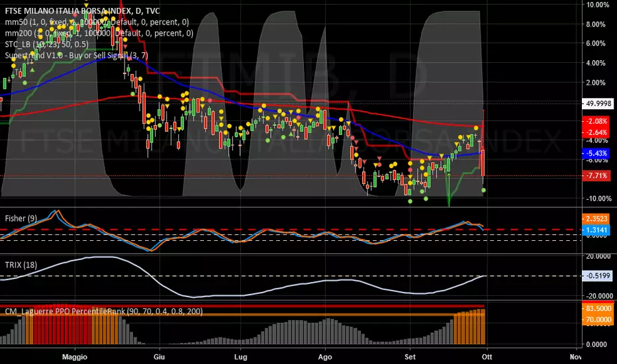Select the CM_Laguerre PPO PercentileRank label
617x364 pixels.
click(x=104, y=311)
